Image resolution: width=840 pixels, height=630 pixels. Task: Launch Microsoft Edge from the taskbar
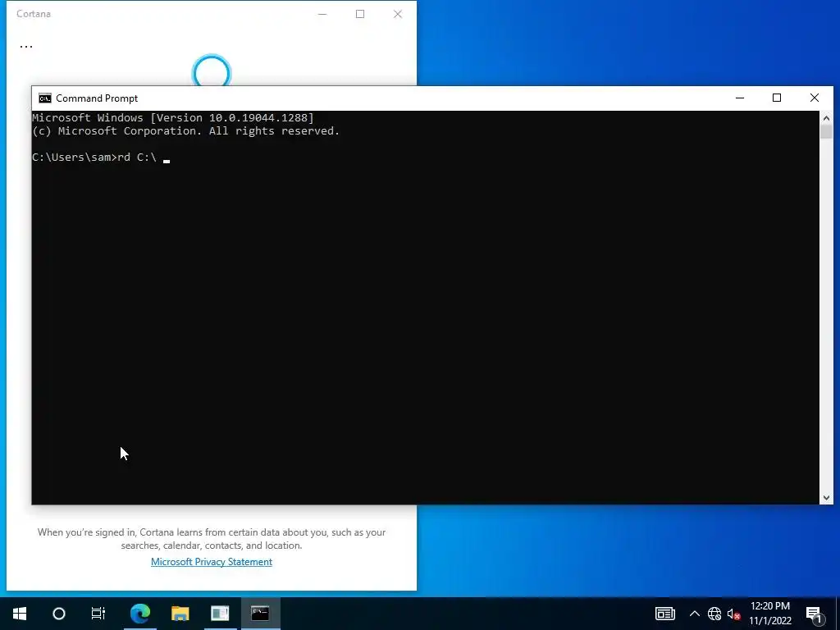(x=140, y=614)
